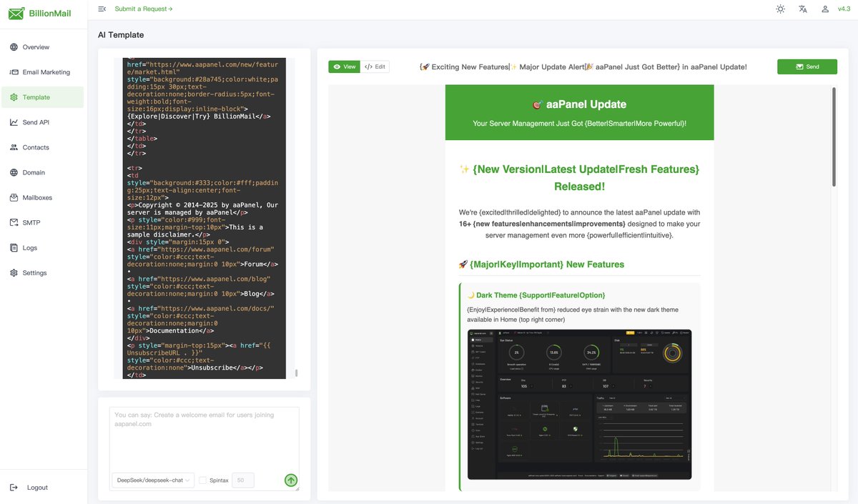
Task: Open the language translation icon
Action: (x=803, y=9)
